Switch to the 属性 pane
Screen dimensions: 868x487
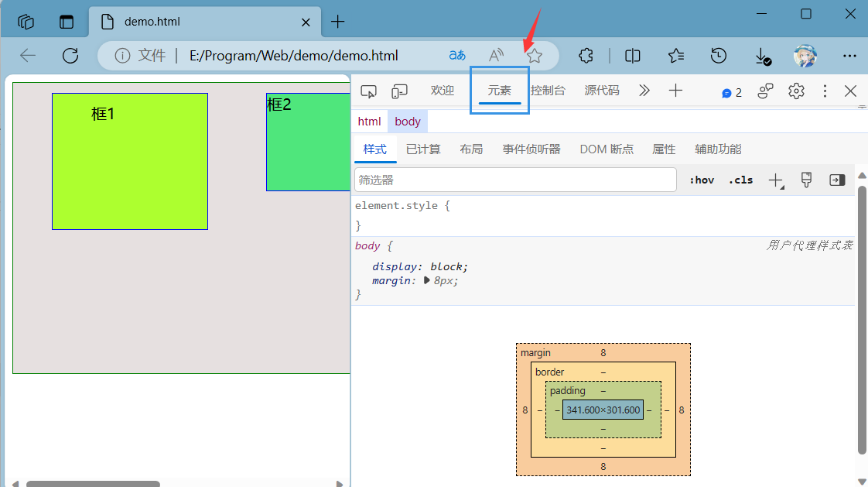(x=664, y=149)
